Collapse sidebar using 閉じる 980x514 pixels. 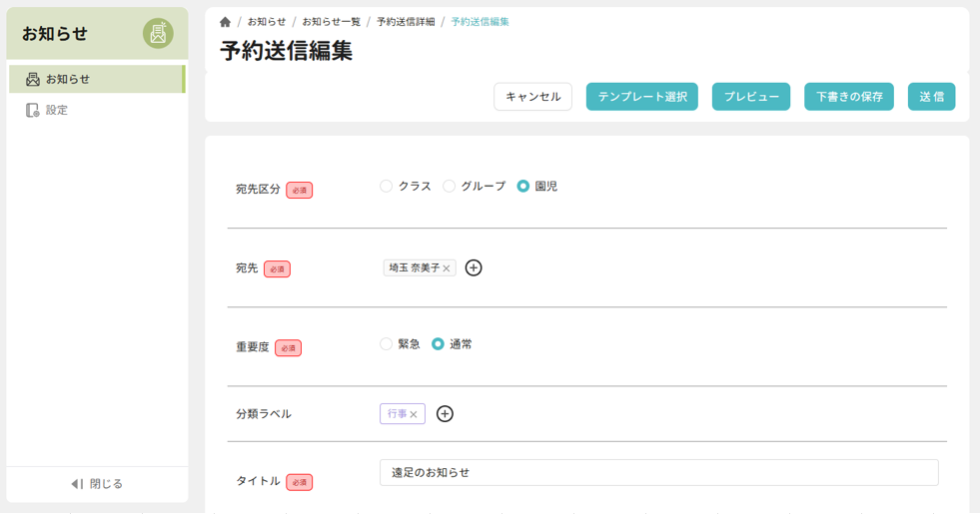[97, 483]
